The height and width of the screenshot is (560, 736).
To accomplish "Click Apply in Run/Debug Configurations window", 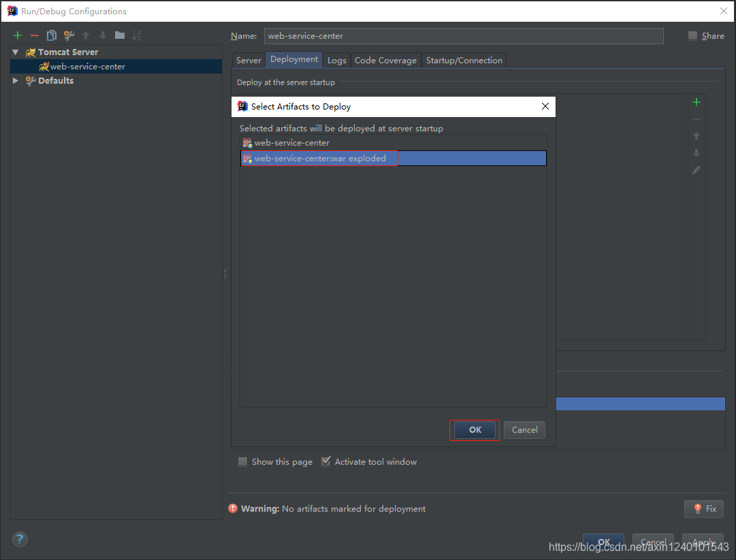I will click(x=703, y=542).
